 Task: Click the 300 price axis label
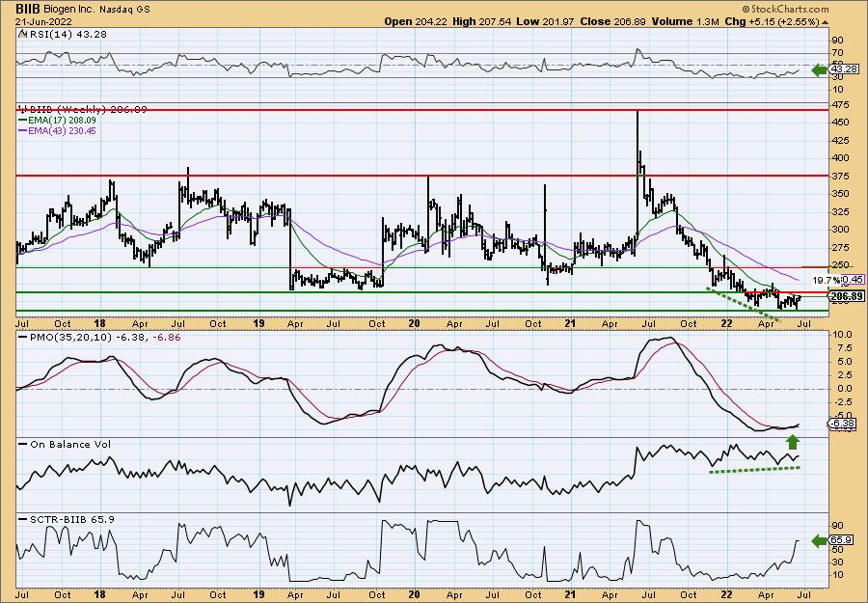tap(840, 230)
